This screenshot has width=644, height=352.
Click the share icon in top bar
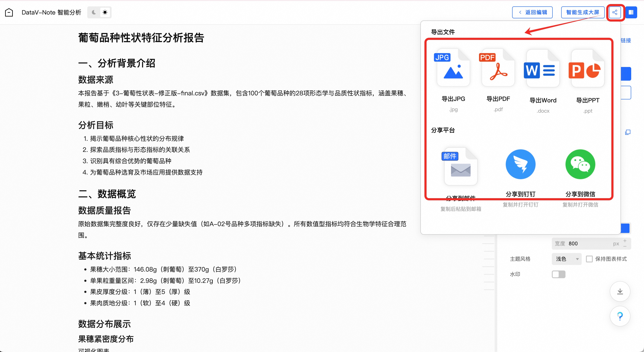click(x=615, y=12)
